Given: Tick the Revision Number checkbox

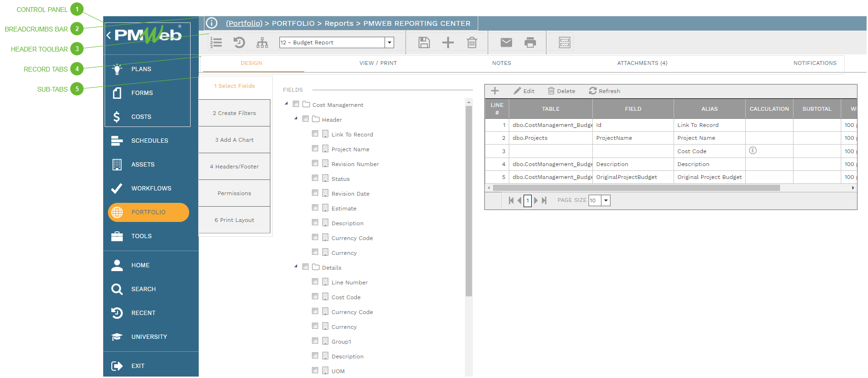Looking at the screenshot, I should (315, 163).
